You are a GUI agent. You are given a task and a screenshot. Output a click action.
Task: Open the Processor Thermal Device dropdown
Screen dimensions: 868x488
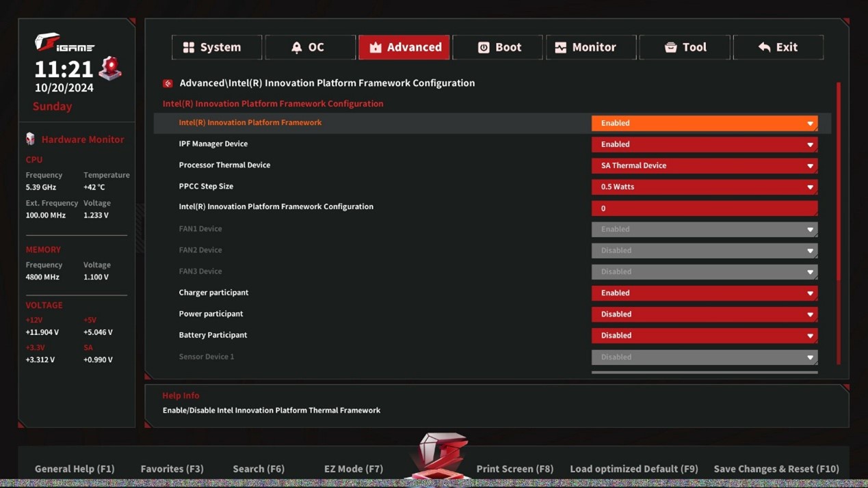click(704, 165)
